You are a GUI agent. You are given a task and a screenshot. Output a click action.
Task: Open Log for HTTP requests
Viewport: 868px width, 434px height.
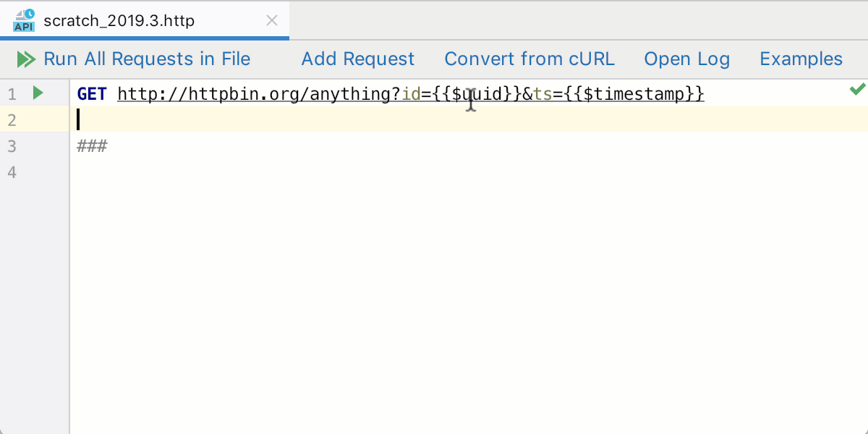686,59
